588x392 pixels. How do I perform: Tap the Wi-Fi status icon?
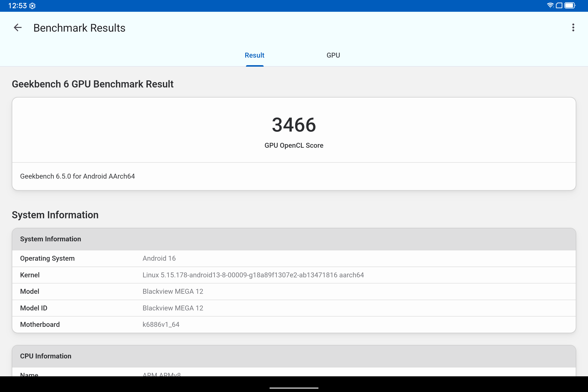pyautogui.click(x=550, y=5)
